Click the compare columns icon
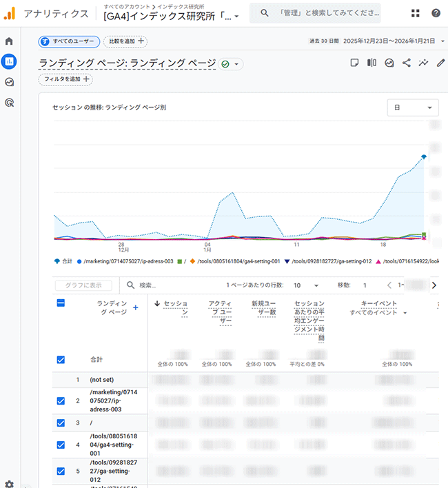This screenshot has width=448, height=488. (372, 63)
